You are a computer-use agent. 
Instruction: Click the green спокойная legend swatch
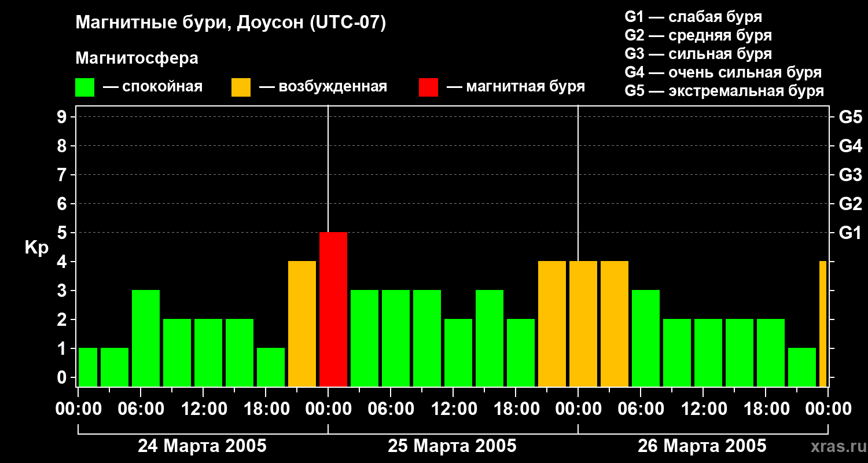[x=84, y=87]
